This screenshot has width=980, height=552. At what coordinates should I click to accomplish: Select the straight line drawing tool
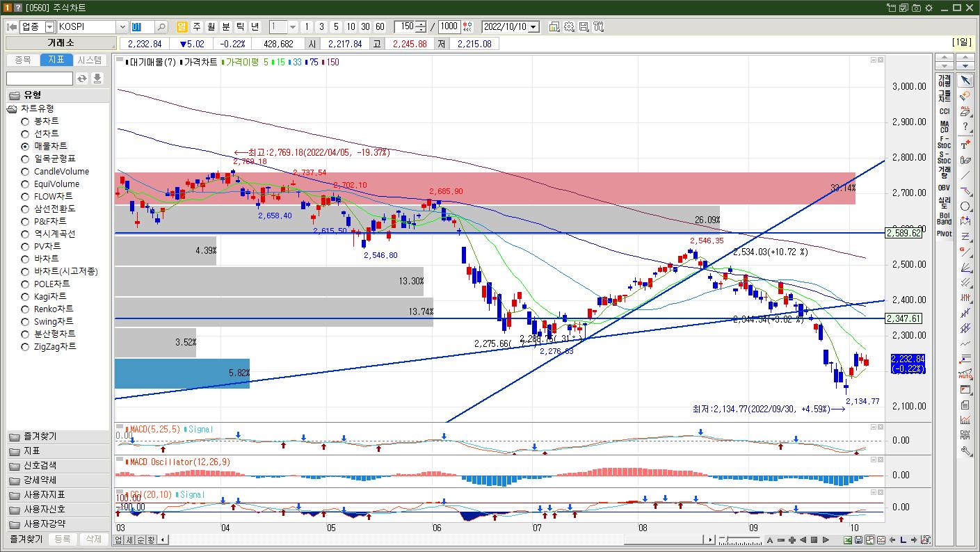click(965, 175)
